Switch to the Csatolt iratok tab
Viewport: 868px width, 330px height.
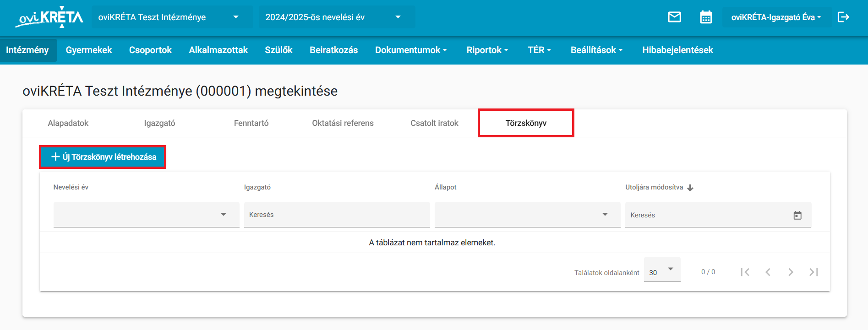click(x=434, y=123)
